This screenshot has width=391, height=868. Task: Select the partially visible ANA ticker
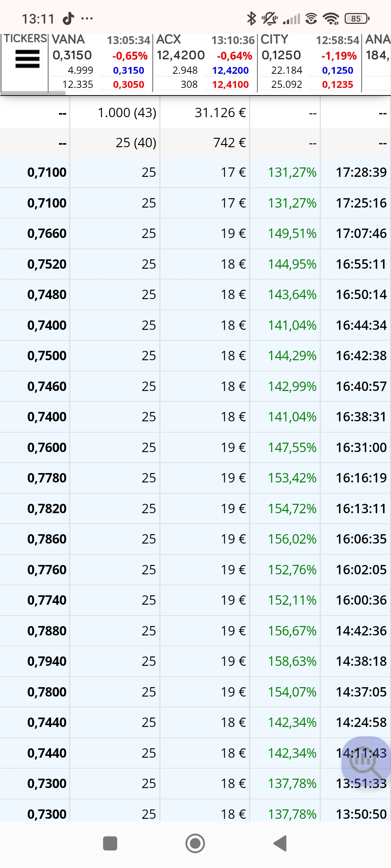[x=377, y=62]
